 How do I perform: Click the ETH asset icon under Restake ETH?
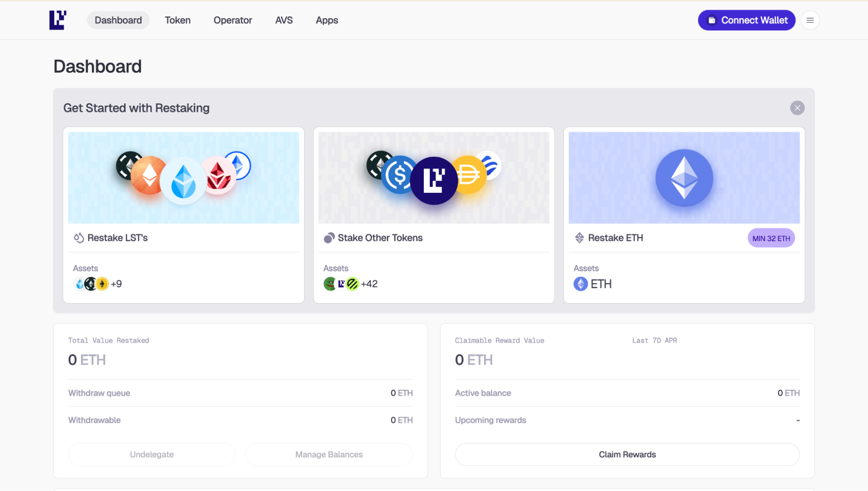click(581, 284)
